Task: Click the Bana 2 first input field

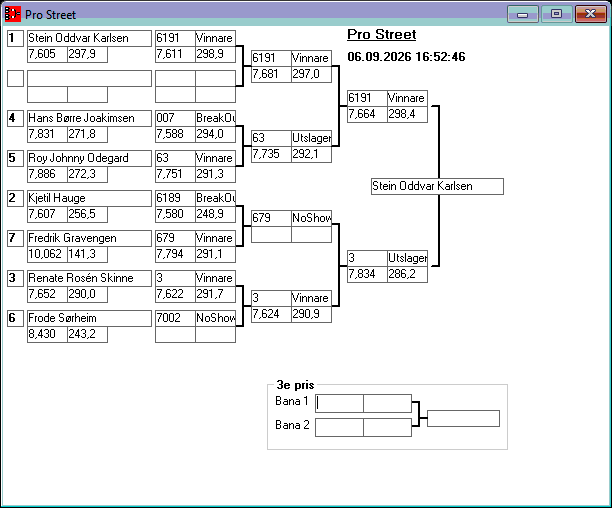Action: (339, 427)
